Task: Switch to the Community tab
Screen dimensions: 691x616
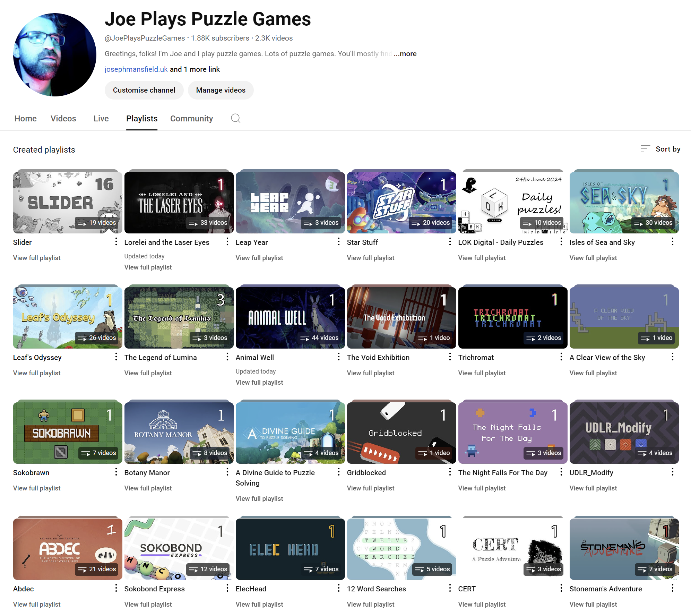Action: click(192, 119)
